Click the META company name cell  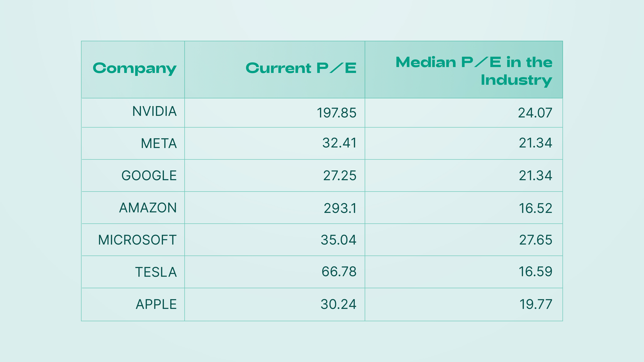pos(159,143)
